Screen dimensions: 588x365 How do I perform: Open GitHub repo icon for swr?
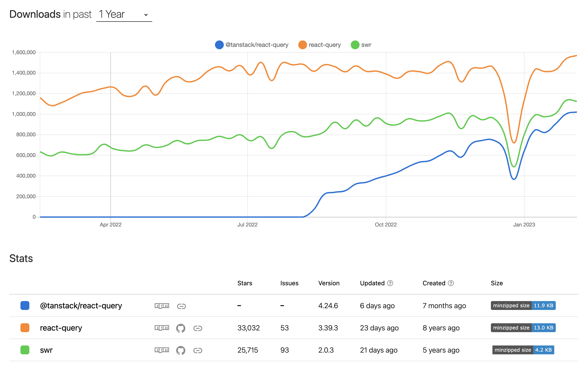(x=180, y=351)
